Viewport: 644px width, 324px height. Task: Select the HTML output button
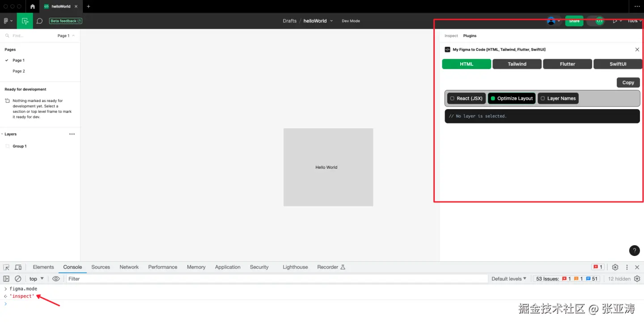466,64
